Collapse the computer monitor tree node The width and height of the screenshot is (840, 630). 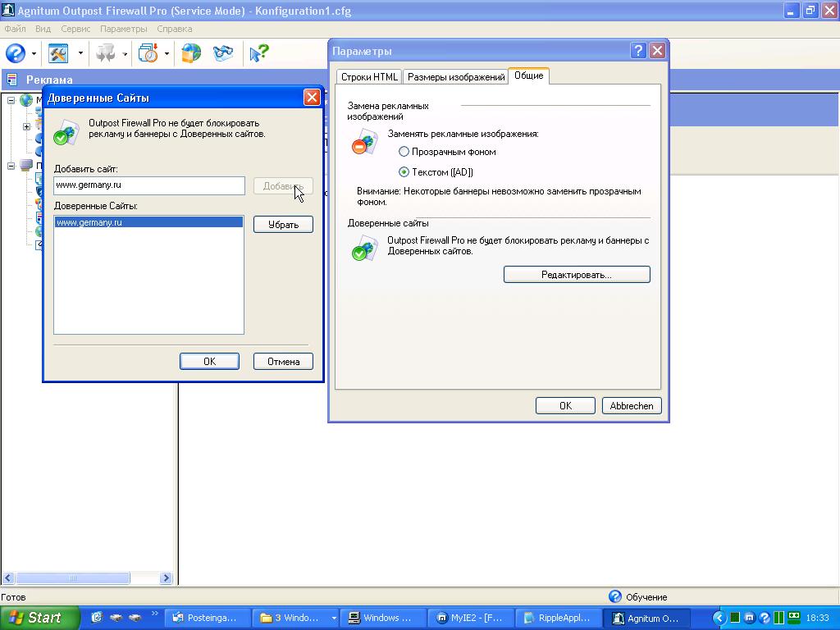11,166
